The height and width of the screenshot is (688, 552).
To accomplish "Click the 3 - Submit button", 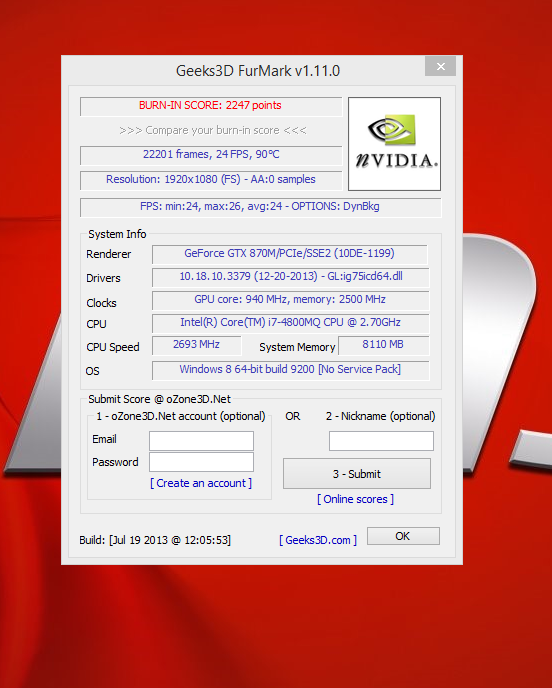I will [357, 474].
